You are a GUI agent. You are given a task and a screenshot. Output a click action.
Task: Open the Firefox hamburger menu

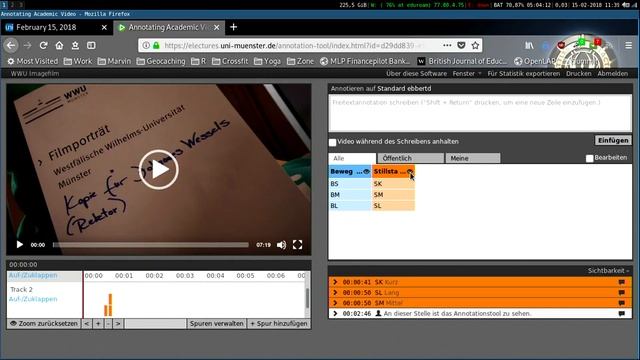[x=629, y=45]
